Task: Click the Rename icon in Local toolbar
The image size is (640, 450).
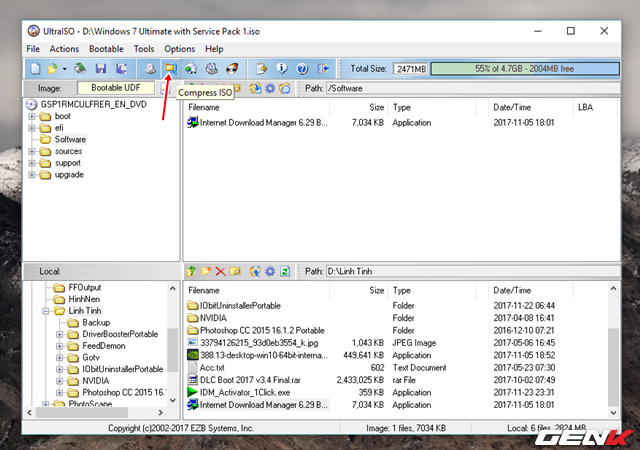Action: coord(235,271)
